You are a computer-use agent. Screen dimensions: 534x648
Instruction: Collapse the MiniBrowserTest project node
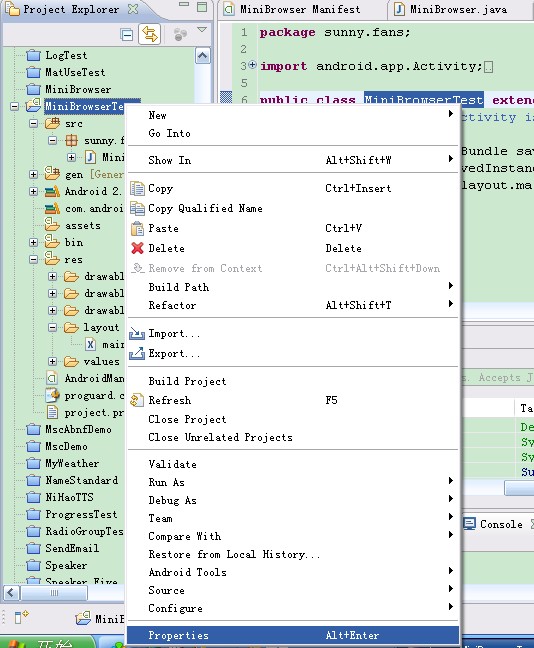[x=14, y=107]
